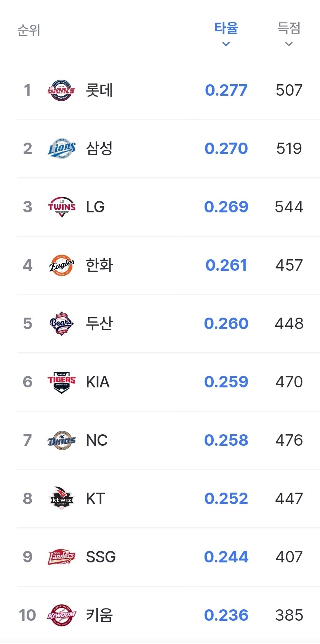Click LG's 0.269 batting average
The image size is (320, 644).
(x=226, y=207)
